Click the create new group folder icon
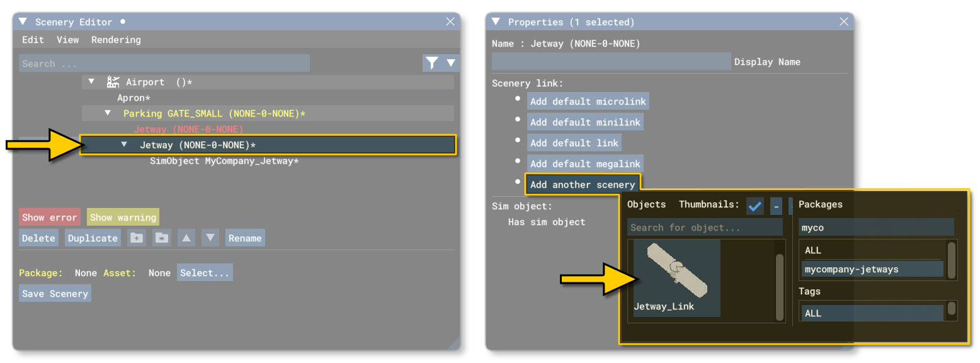Screen dimensions: 980x363 pos(137,238)
